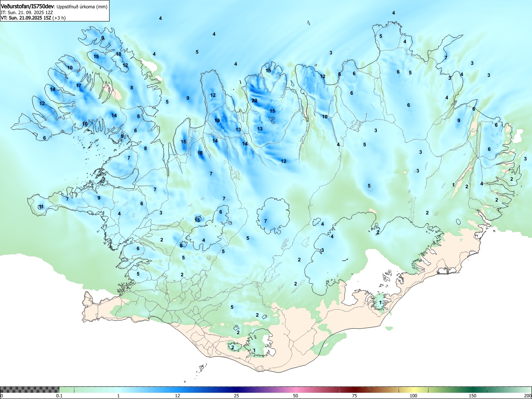Screen dimensions: 532x399
Task: Click the '75' label on the color scale
Action: 355,396
